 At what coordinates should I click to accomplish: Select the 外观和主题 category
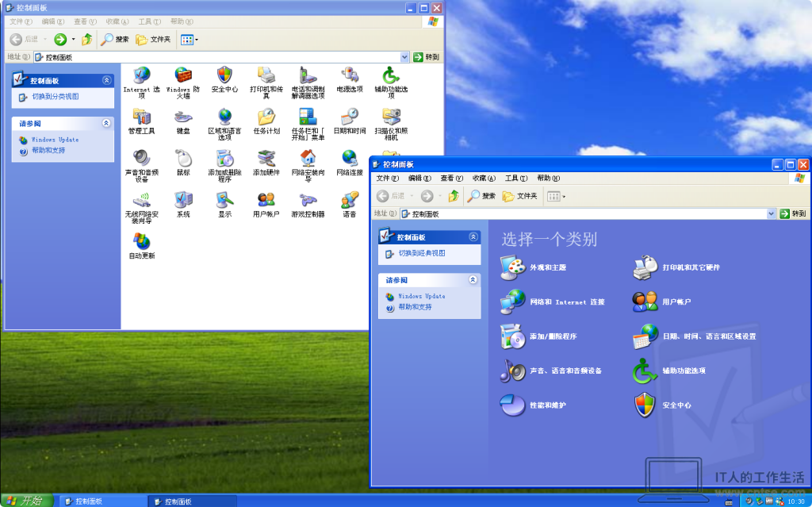point(534,267)
